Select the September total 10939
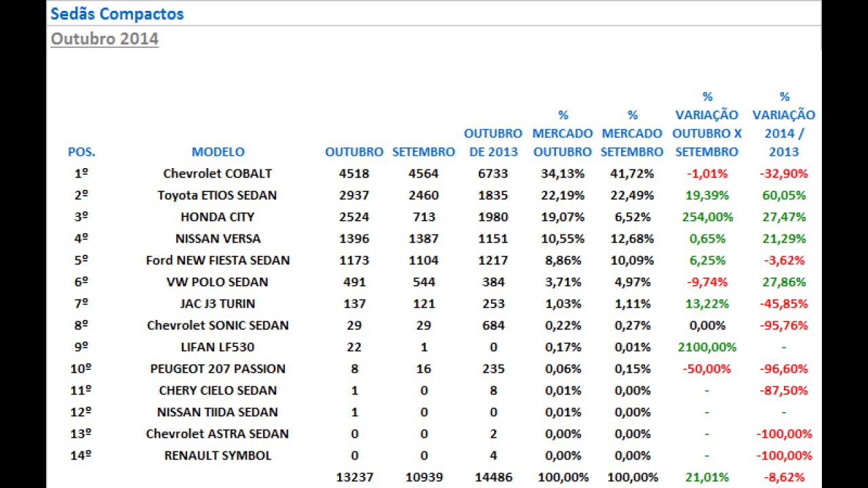Viewport: 868px width, 488px height. [423, 477]
